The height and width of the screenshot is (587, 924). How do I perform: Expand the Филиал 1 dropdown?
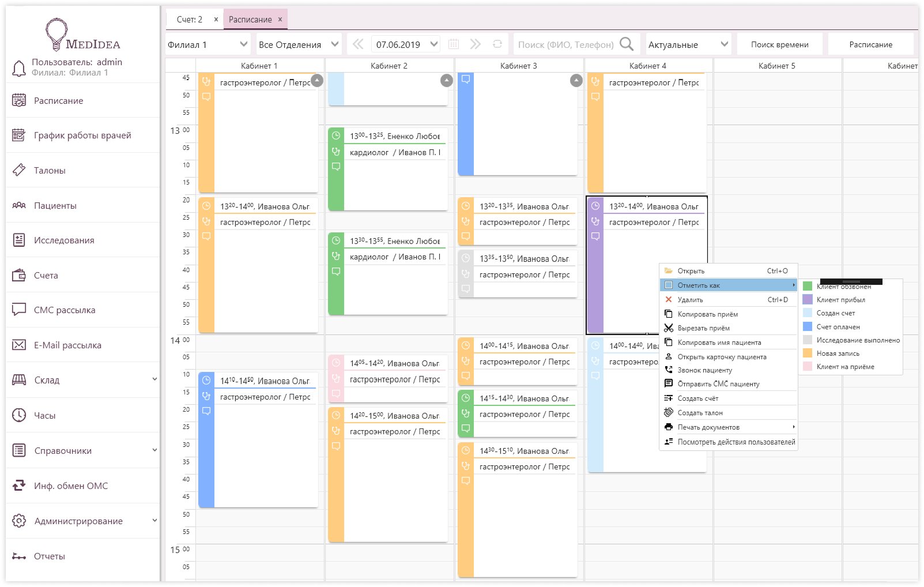click(243, 44)
